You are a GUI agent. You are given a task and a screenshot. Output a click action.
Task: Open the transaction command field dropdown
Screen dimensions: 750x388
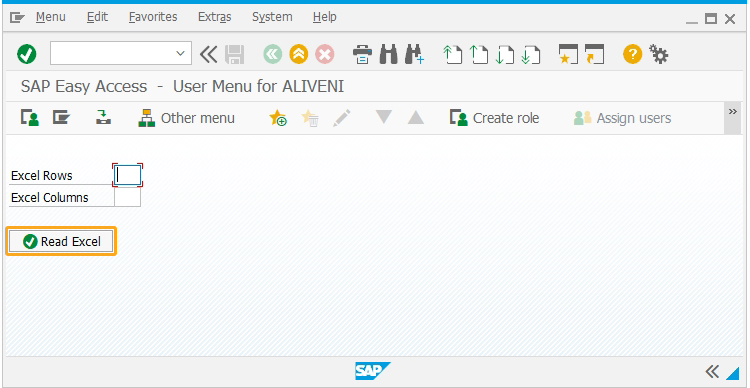[x=180, y=54]
